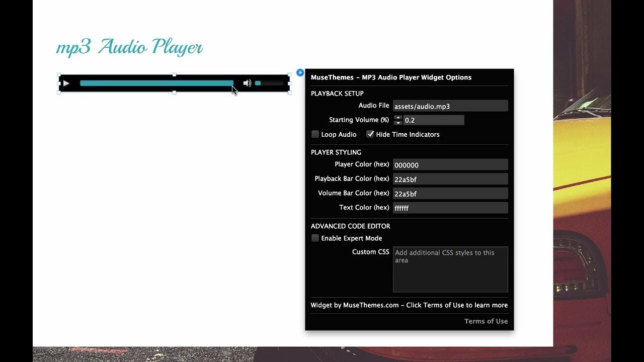Edit the Player Color hex field

coord(450,165)
